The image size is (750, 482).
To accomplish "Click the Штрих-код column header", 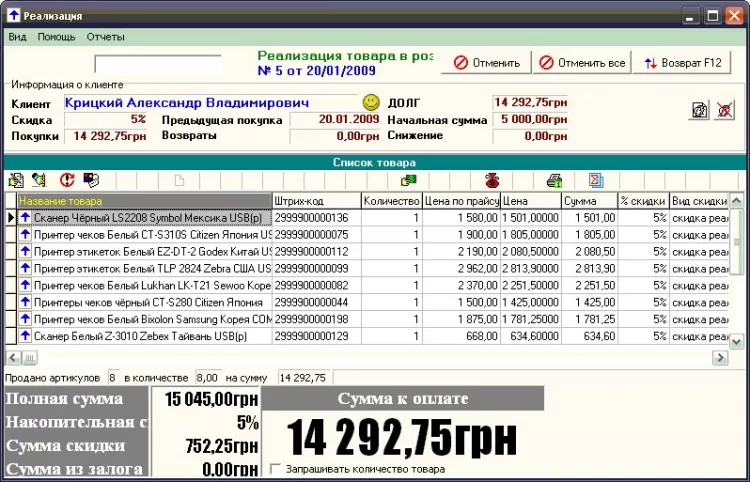I will 316,201.
